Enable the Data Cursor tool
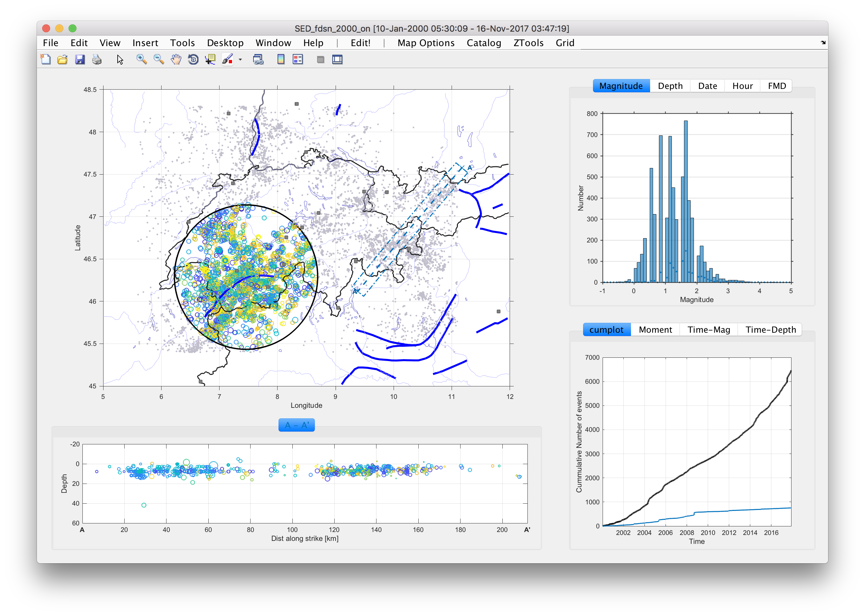This screenshot has width=865, height=616. [210, 59]
